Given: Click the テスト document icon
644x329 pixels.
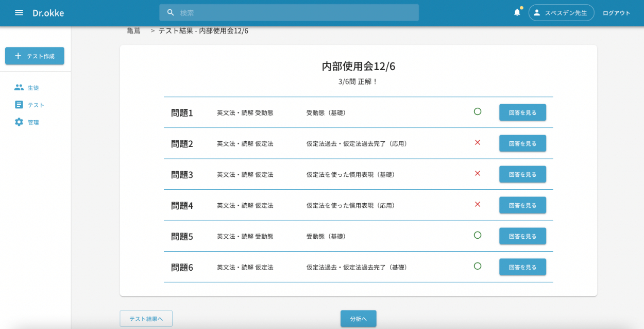Looking at the screenshot, I should click(19, 105).
